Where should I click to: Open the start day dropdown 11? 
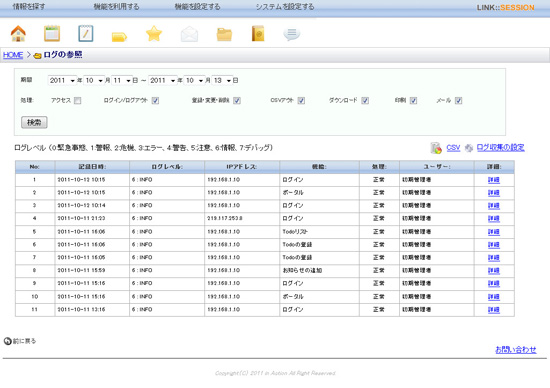pyautogui.click(x=122, y=80)
